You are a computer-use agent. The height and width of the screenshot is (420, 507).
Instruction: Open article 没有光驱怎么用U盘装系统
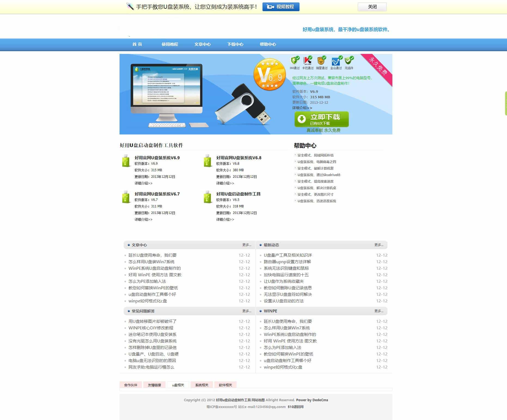tap(152, 341)
